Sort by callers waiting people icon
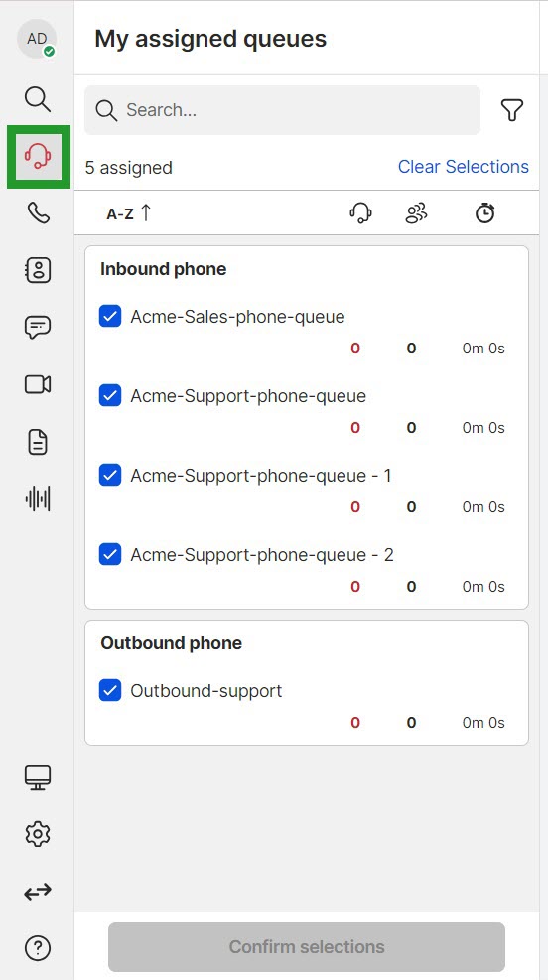This screenshot has width=548, height=980. [416, 213]
